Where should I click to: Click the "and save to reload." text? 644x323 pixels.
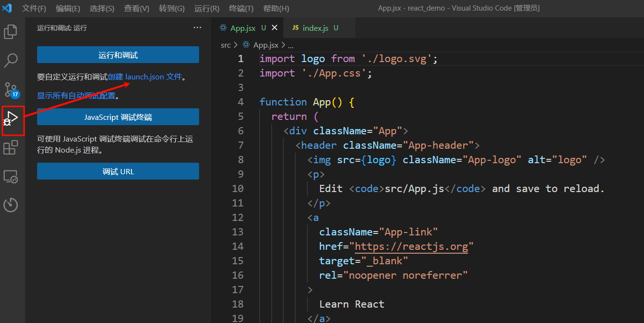pos(548,189)
